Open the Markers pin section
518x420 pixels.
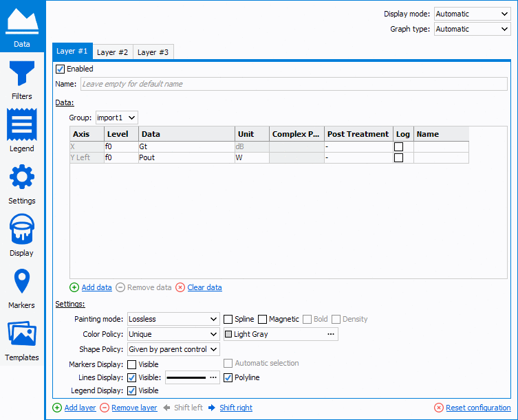pos(22,289)
